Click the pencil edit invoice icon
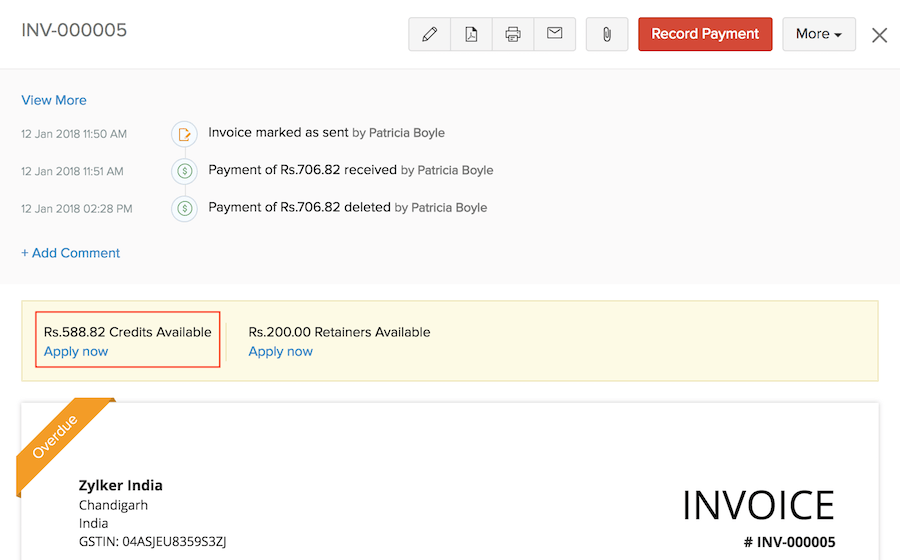 click(430, 34)
